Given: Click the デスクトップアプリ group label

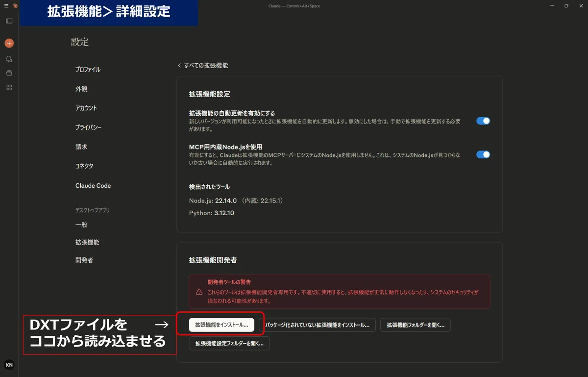Looking at the screenshot, I should [92, 210].
